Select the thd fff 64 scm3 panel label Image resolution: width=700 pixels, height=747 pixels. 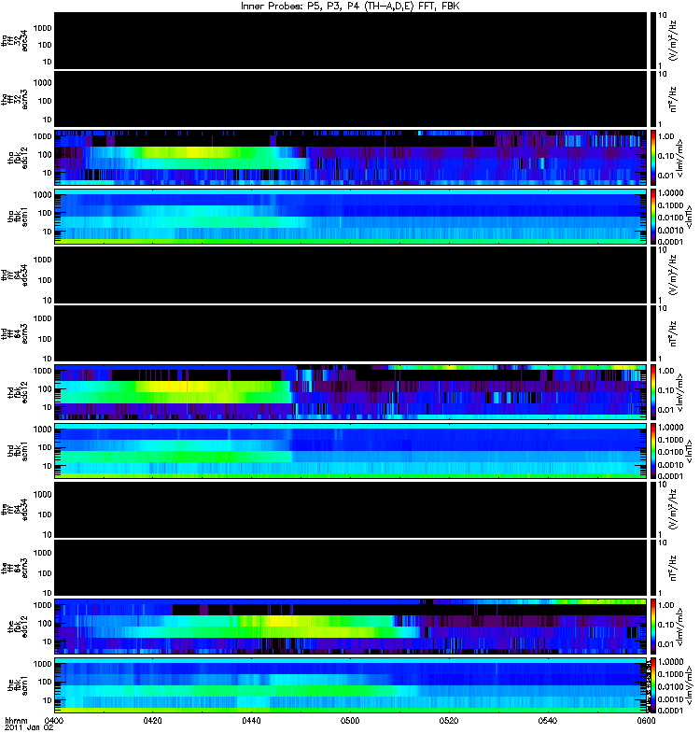15,333
